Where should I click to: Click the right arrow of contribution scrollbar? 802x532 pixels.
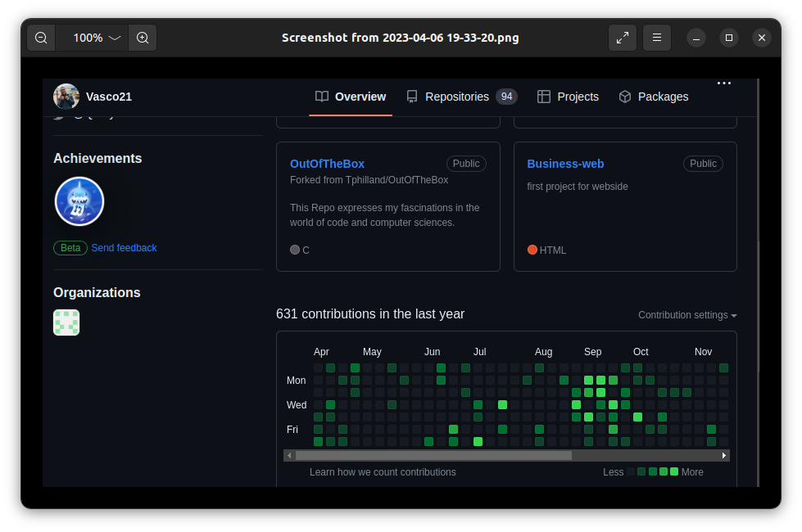pyautogui.click(x=723, y=455)
